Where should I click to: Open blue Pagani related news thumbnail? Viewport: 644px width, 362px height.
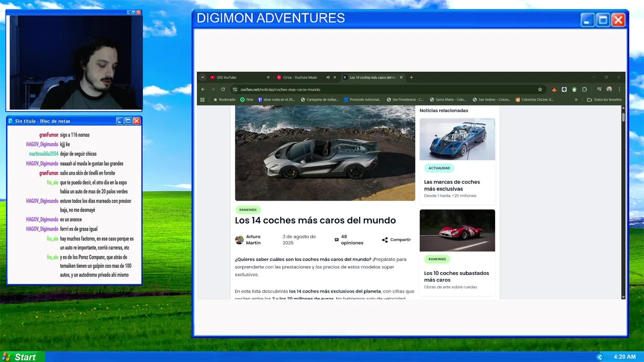pyautogui.click(x=457, y=139)
